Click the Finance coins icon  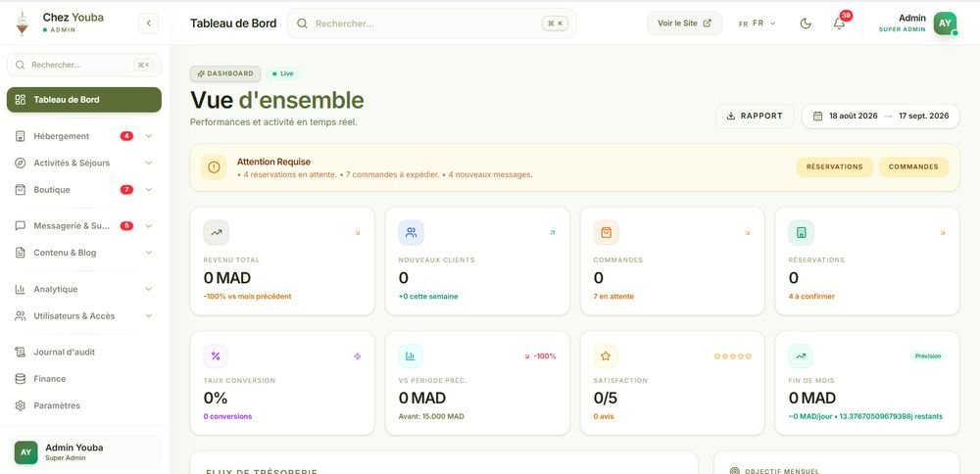[20, 379]
